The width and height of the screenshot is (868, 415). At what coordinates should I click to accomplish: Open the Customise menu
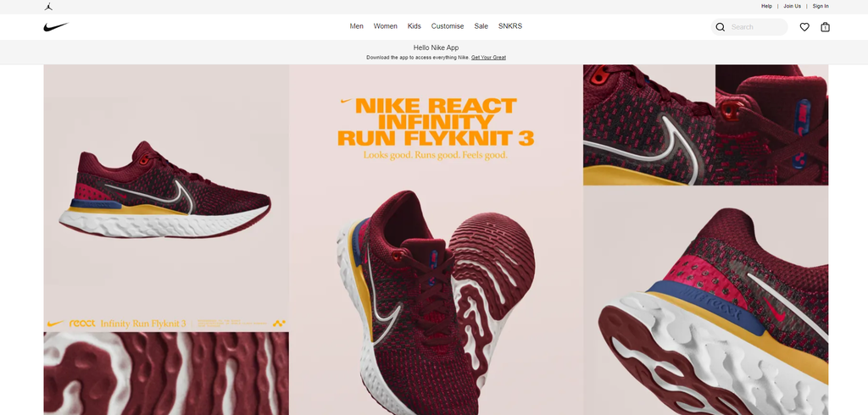(x=448, y=26)
